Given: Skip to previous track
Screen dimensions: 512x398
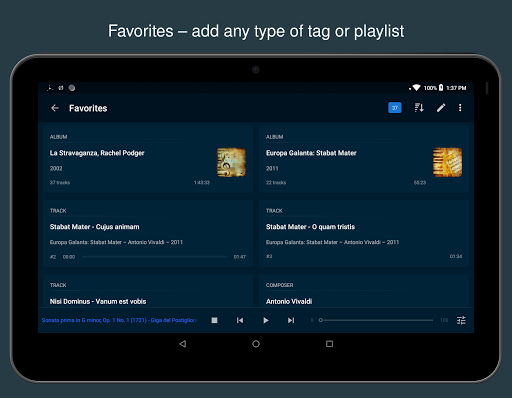Looking at the screenshot, I should 240,320.
